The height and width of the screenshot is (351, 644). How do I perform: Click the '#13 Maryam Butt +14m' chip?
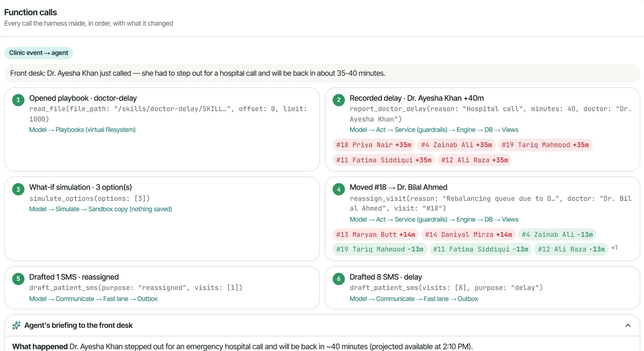(x=375, y=234)
